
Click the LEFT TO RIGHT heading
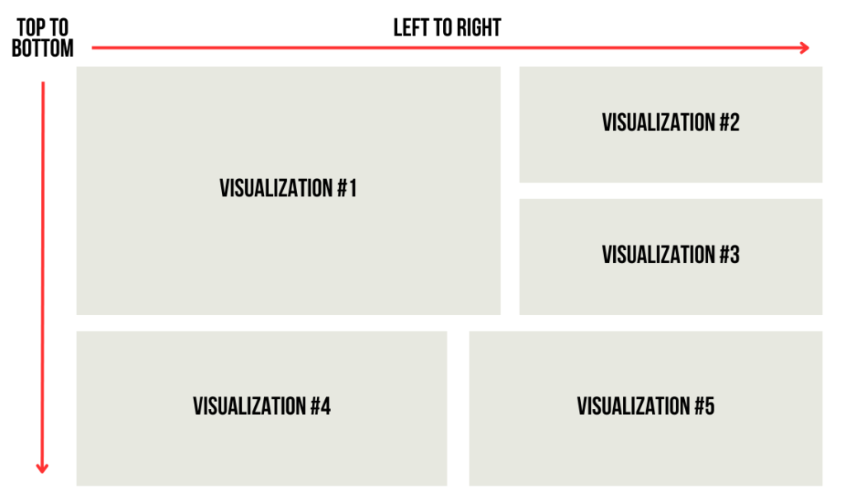(x=447, y=28)
